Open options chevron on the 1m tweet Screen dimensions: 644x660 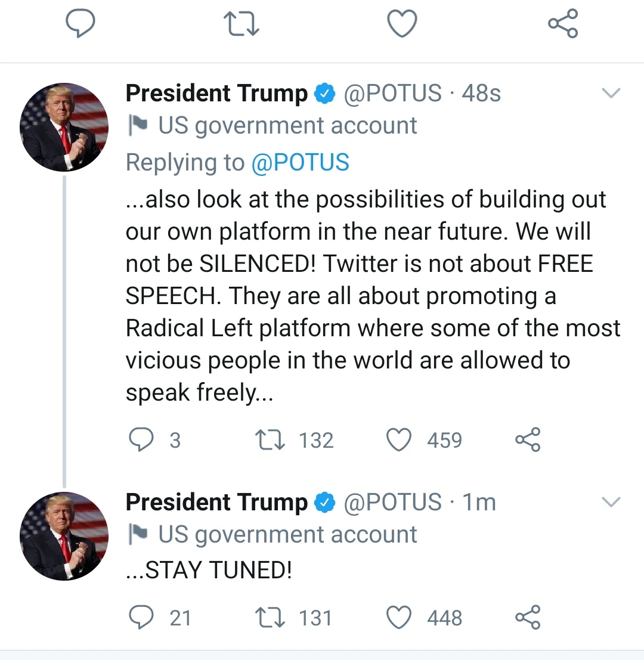point(611,502)
